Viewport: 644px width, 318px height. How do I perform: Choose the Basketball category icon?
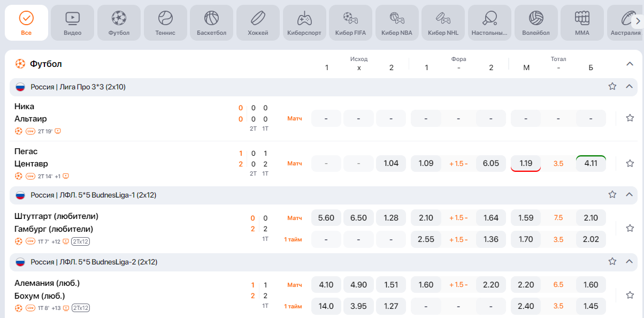[x=211, y=19]
